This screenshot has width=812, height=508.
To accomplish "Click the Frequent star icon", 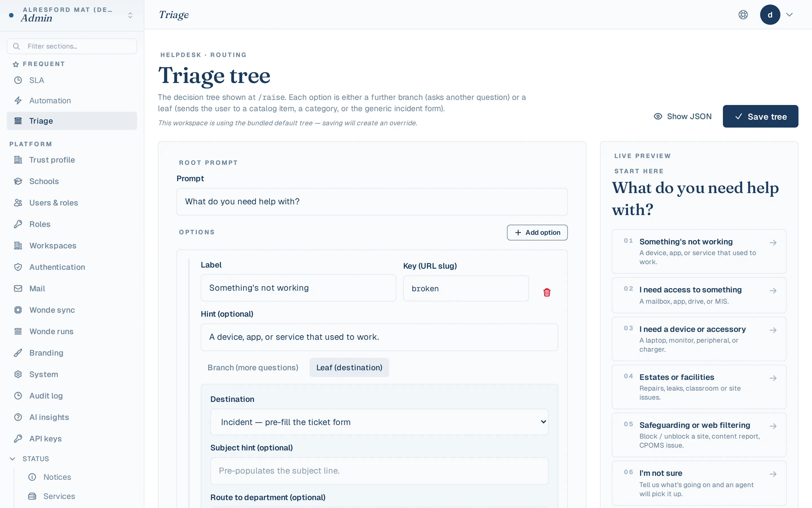I will tap(16, 64).
